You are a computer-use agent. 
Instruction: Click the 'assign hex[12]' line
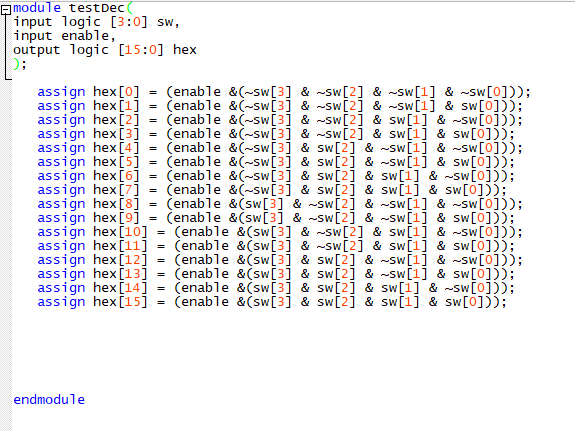click(x=280, y=260)
